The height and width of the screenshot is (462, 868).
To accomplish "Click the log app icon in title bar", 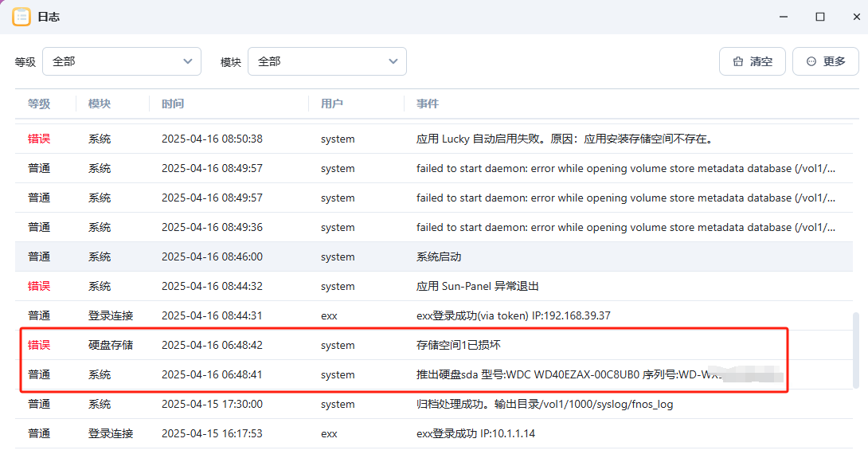I will pos(22,17).
